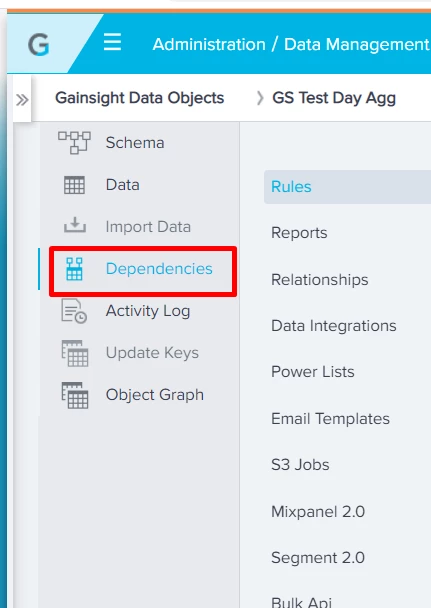Click the Gainsight Data Objects breadcrumb
This screenshot has height=608, width=431.
(x=140, y=98)
